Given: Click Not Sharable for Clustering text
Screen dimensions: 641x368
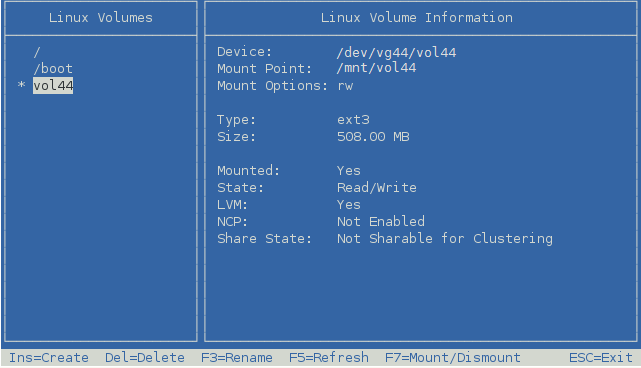Looking at the screenshot, I should (445, 239).
